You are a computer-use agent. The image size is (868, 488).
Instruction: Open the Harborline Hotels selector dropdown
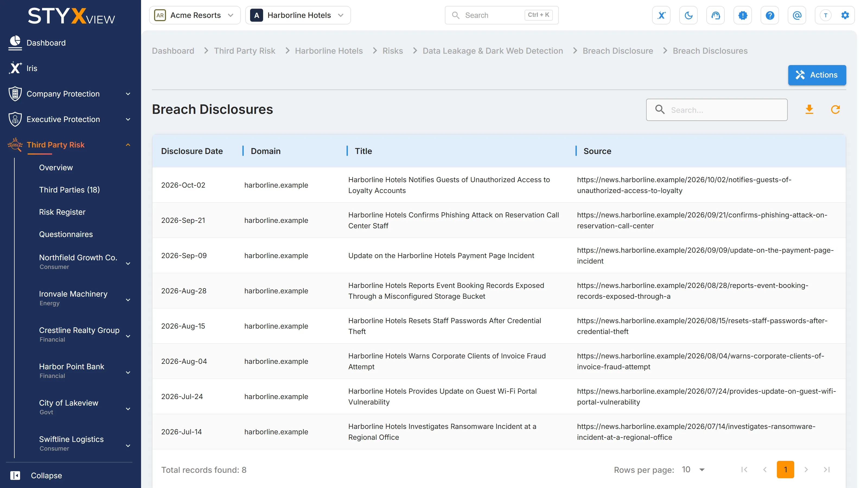298,15
